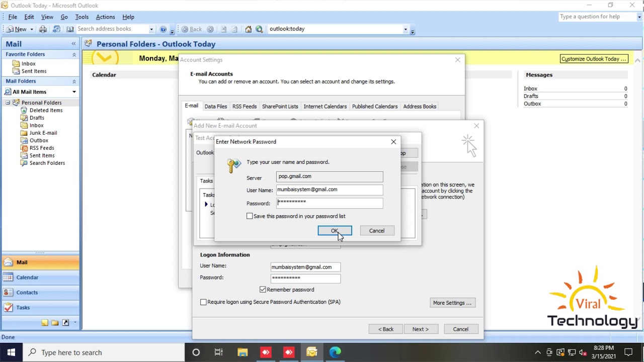
Task: Open the outlook:today address dropdown
Action: pos(405,29)
